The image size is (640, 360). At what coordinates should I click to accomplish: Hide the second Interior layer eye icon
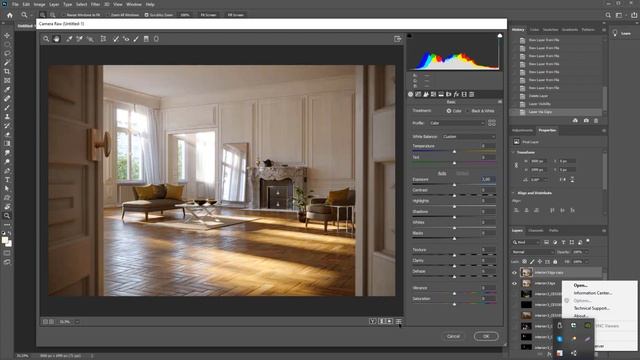coord(514,283)
